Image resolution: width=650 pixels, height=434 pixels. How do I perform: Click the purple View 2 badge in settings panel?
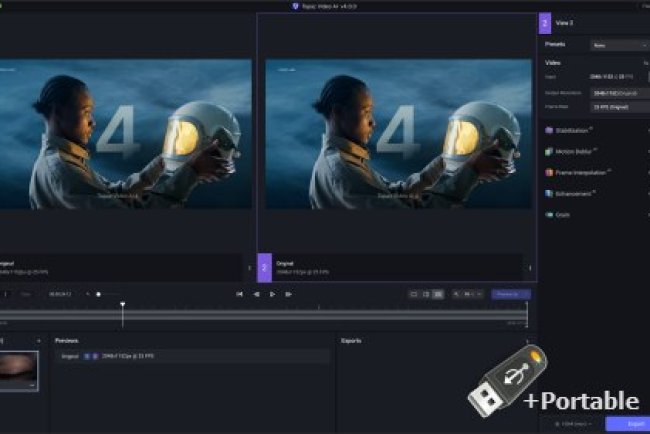(545, 23)
